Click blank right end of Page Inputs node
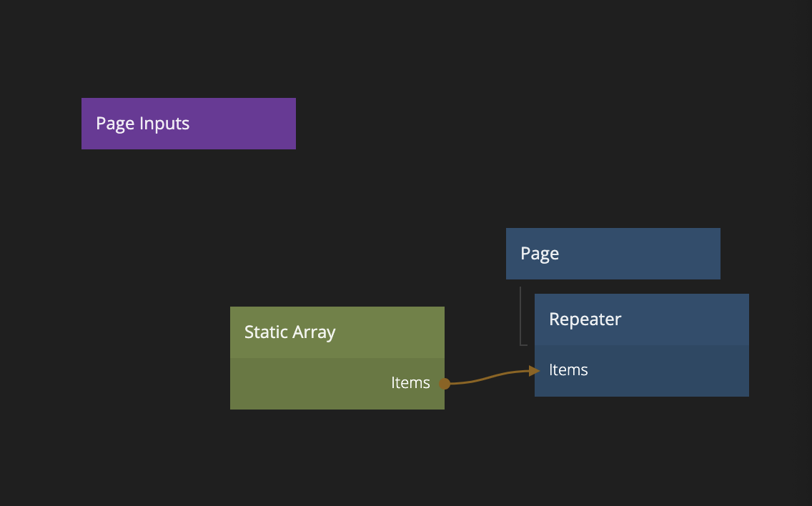812x506 pixels. tap(264, 124)
